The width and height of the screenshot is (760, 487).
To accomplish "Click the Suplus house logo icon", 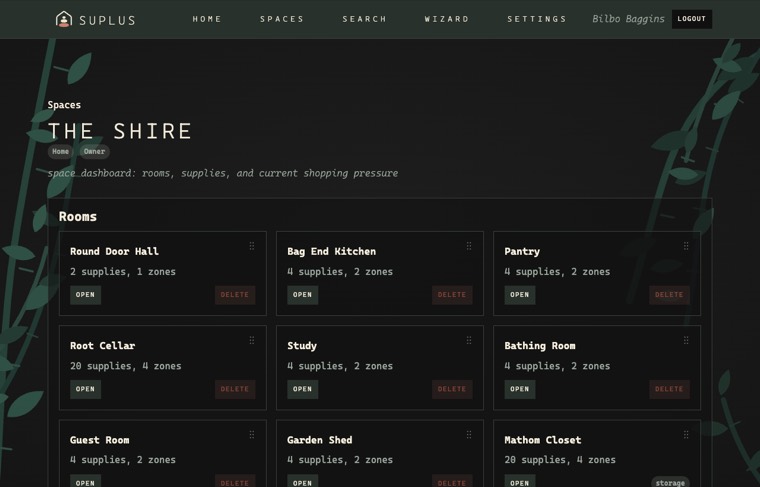I will [64, 19].
